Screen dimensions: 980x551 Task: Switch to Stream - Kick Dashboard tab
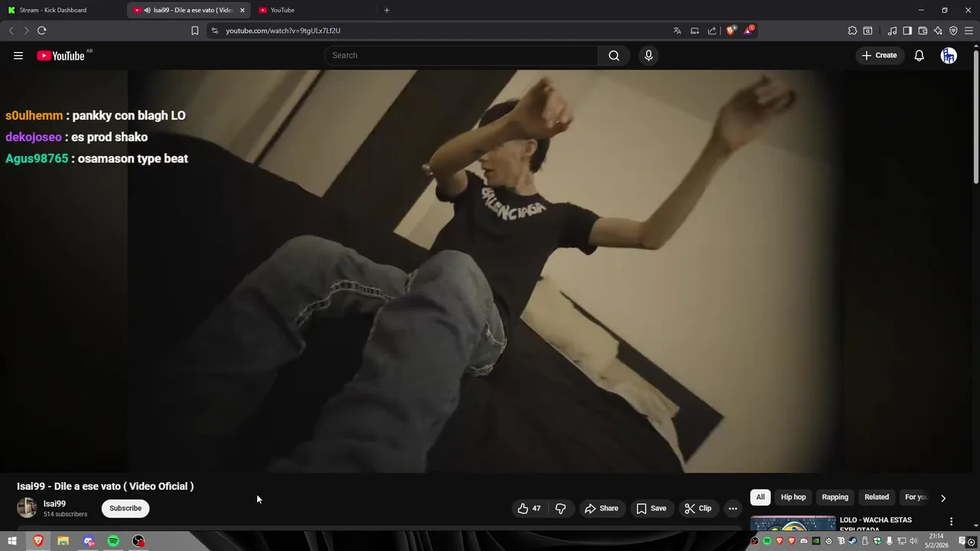(x=63, y=10)
